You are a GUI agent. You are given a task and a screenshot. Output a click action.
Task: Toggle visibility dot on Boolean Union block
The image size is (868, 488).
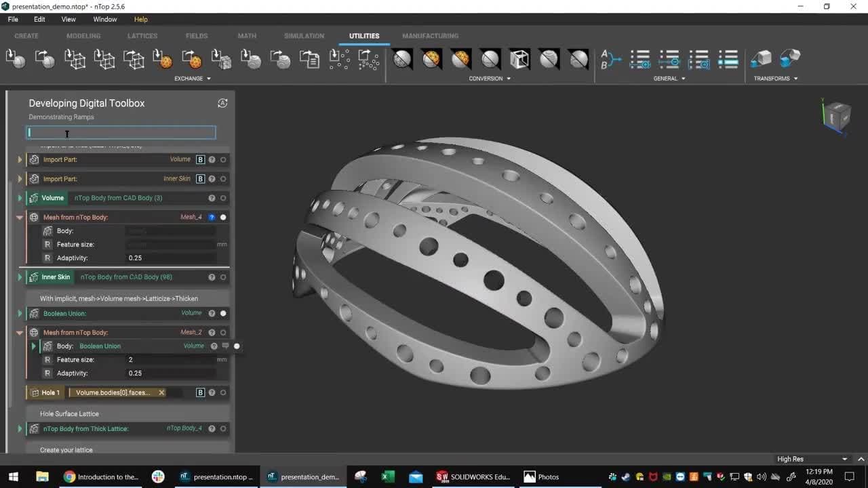tap(223, 313)
